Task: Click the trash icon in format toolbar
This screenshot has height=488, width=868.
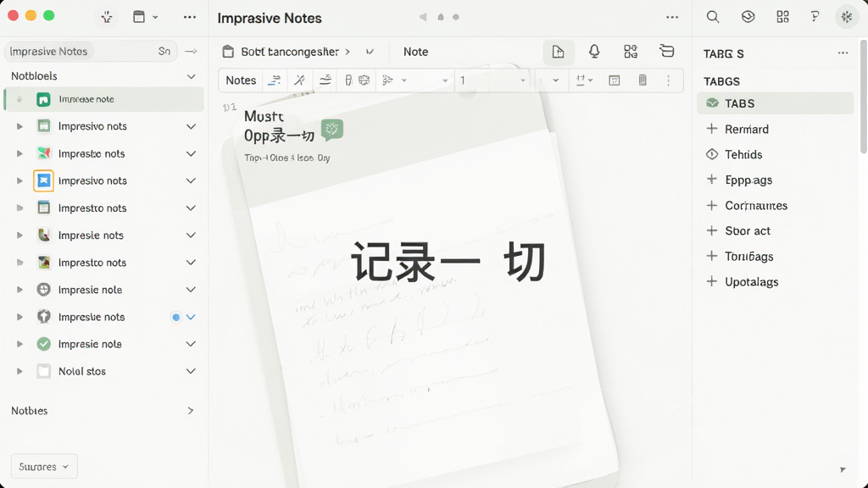Action: 643,80
